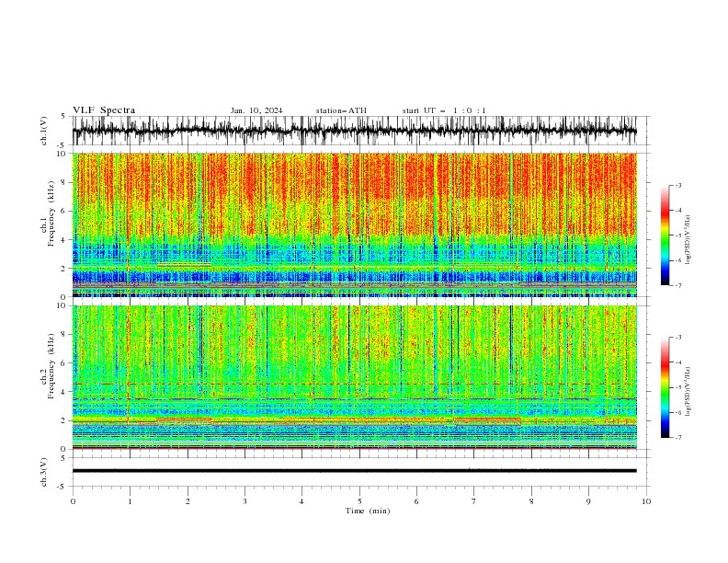Click the "start UT = 1:0:1" text
Image resolution: width=728 pixels, height=563 pixels.
[x=444, y=110]
